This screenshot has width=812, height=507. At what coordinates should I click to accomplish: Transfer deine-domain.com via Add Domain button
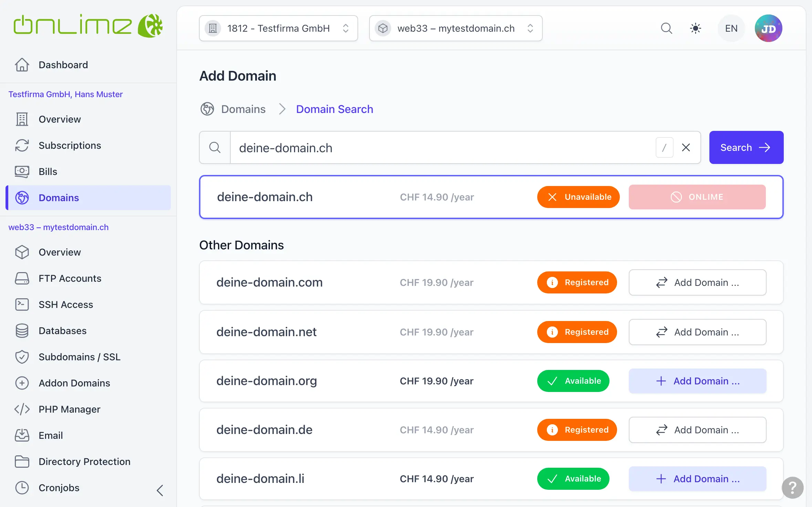point(697,282)
